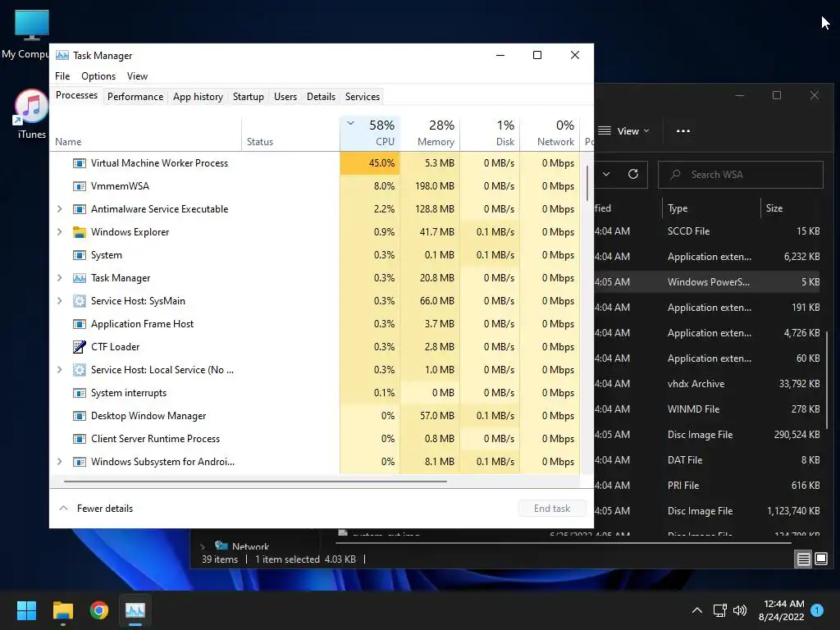
Task: Sort processes by Name column
Action: [x=146, y=134]
